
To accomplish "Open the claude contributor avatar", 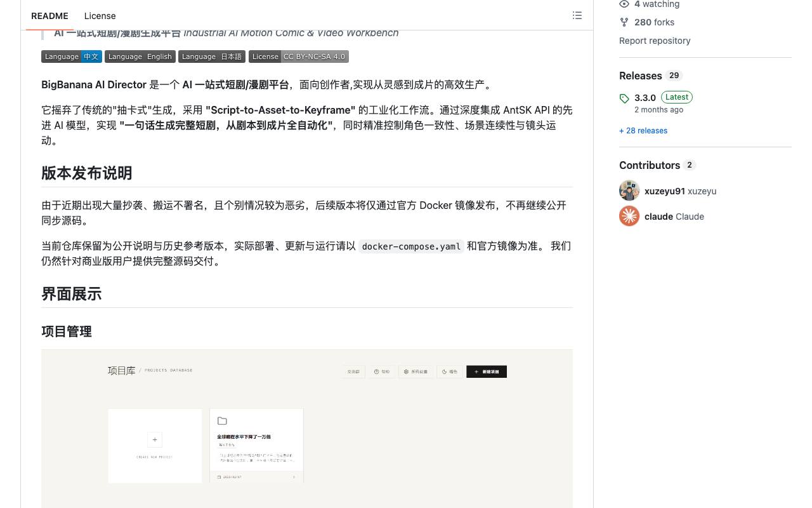I will (629, 216).
